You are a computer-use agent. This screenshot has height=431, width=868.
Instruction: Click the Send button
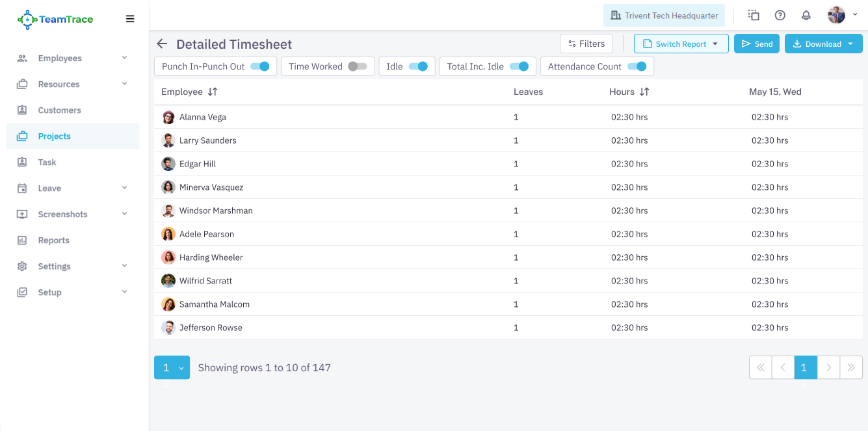coord(756,44)
